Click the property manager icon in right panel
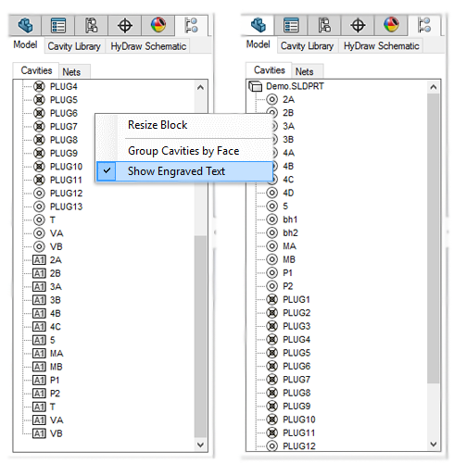Screen dimensions: 454x476 291,25
